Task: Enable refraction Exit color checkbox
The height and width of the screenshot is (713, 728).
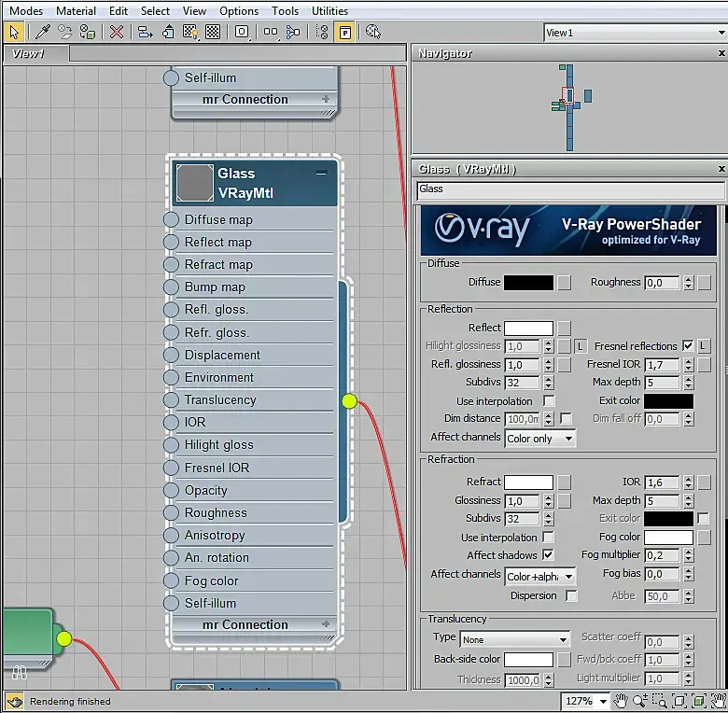Action: (704, 519)
